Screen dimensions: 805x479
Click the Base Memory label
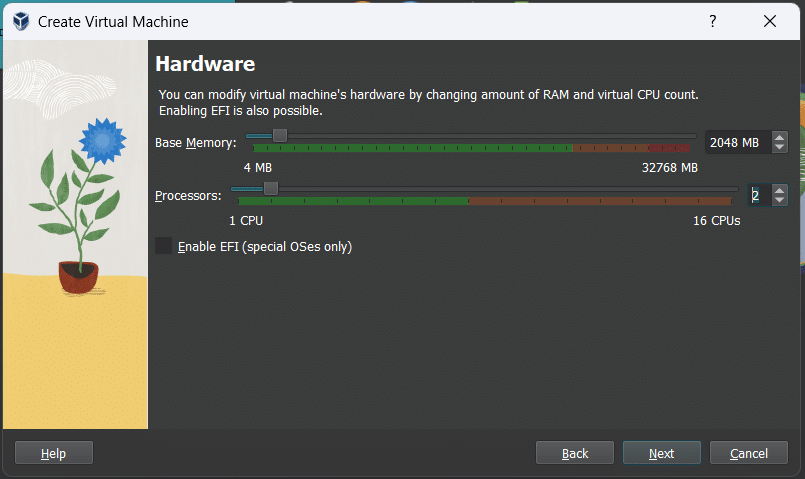(x=195, y=143)
